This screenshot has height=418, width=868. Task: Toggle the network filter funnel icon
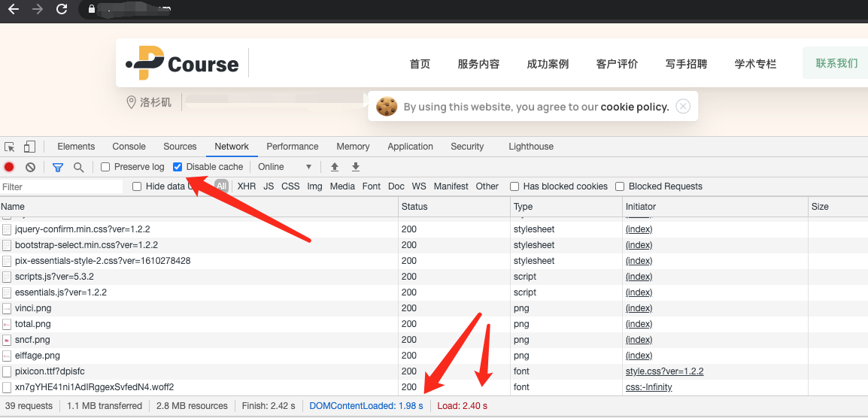tap(58, 167)
